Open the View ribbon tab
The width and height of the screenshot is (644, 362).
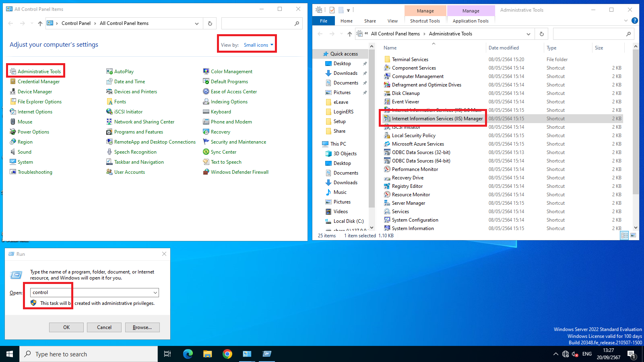point(393,21)
